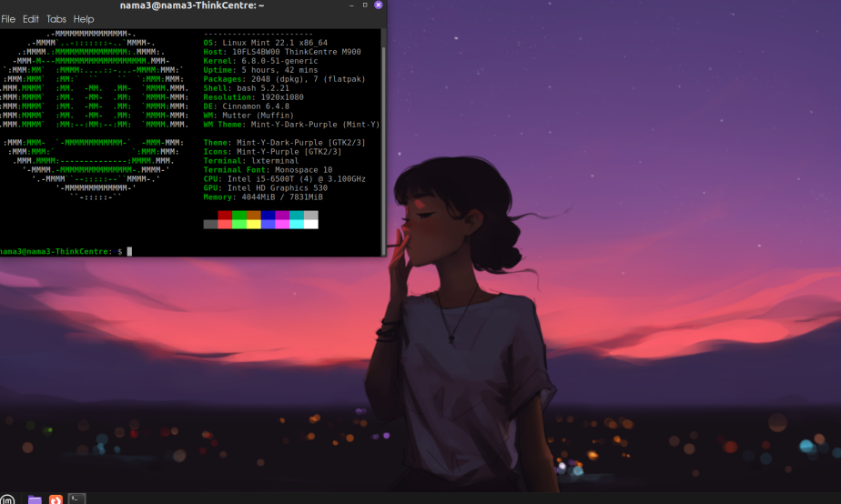This screenshot has width=841, height=504.
Task: Click the bright cyan color block
Action: (297, 224)
